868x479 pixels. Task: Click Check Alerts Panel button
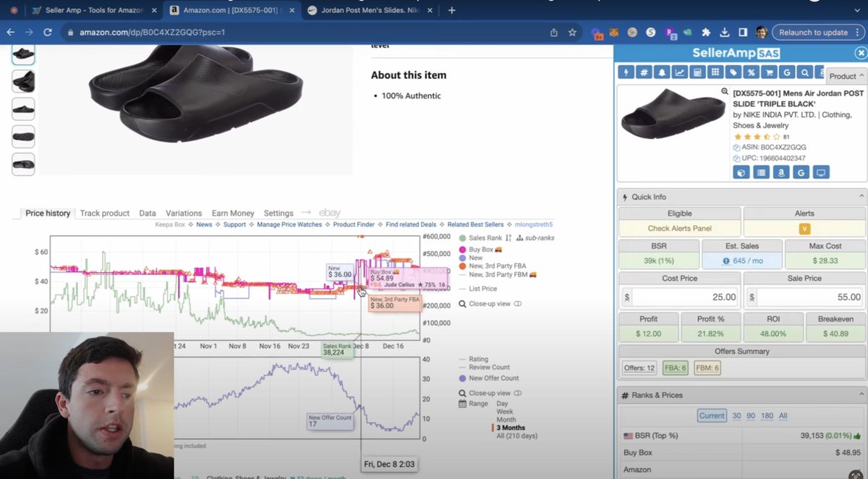(x=679, y=229)
